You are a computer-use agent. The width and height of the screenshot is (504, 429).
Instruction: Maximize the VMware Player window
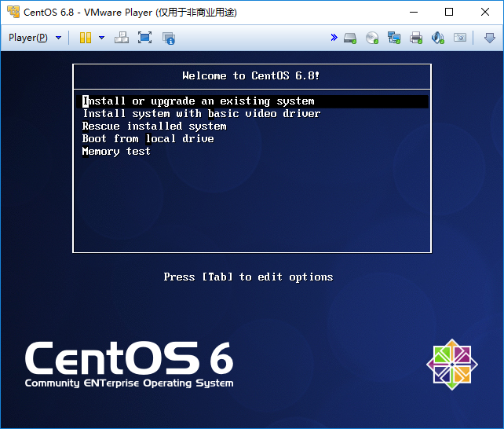coord(449,13)
